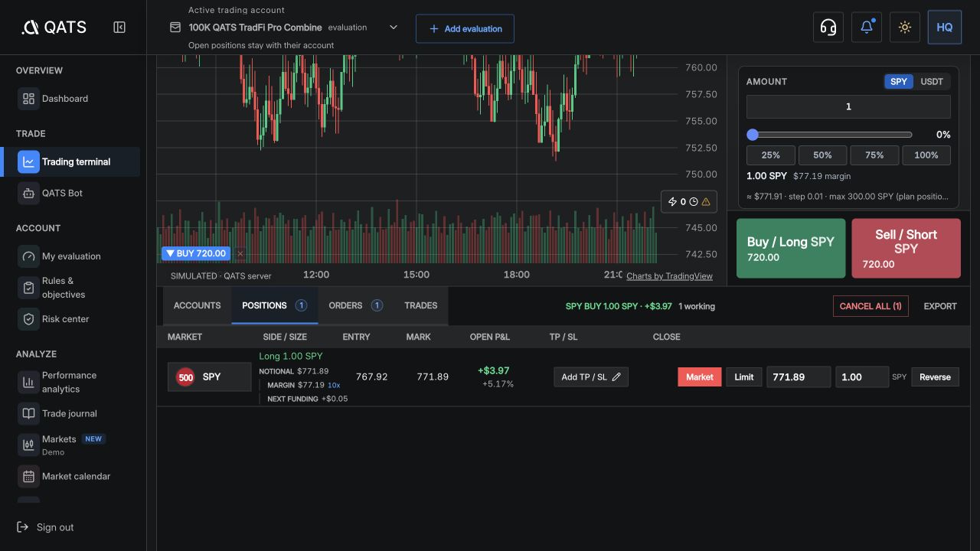The image size is (980, 551).
Task: Set amount to 50%
Action: pyautogui.click(x=822, y=155)
